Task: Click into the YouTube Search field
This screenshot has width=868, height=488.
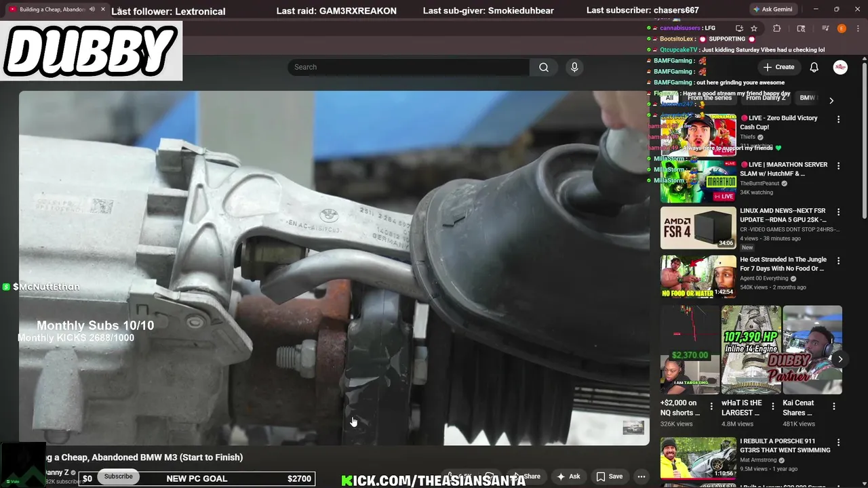Action: pyautogui.click(x=408, y=67)
